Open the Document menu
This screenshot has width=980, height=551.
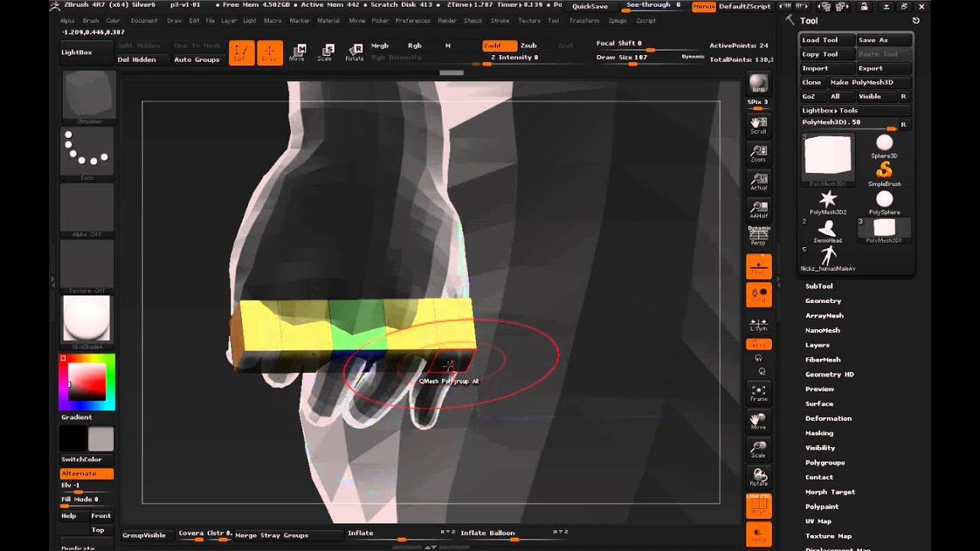[144, 21]
